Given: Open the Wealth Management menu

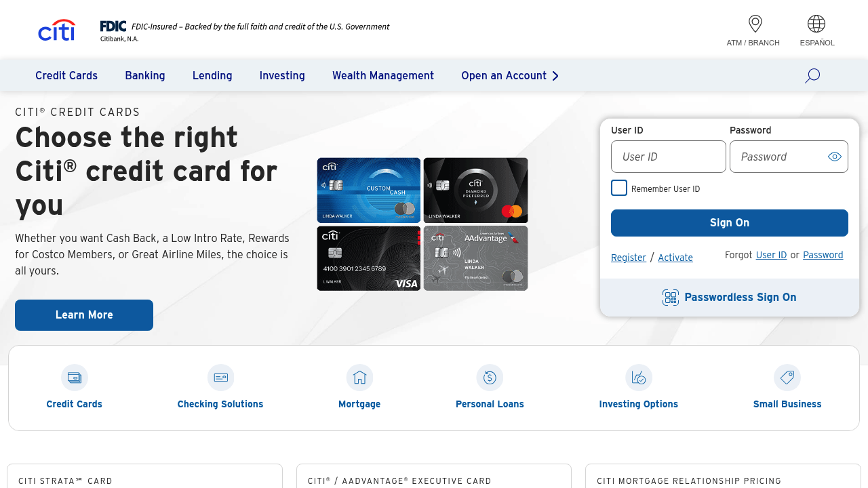Looking at the screenshot, I should (383, 76).
